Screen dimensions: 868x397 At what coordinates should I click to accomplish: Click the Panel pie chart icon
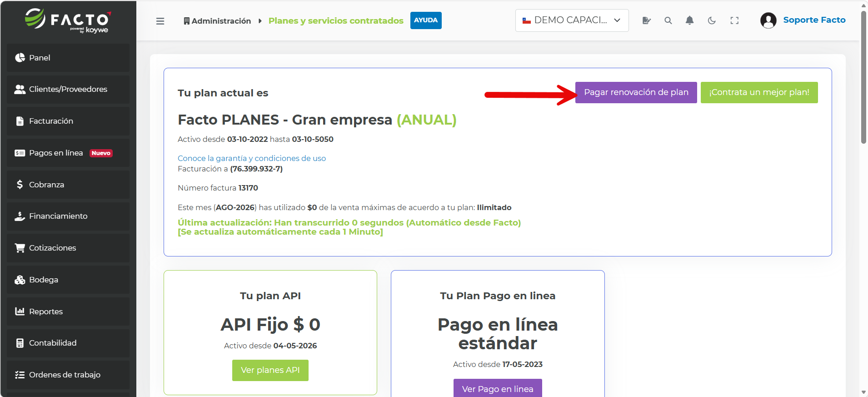click(x=20, y=58)
